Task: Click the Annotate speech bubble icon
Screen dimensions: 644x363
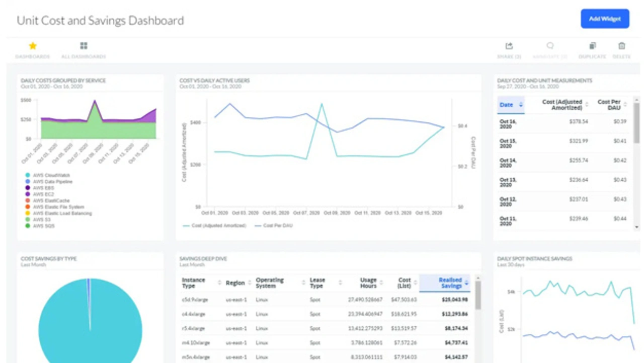Action: [x=550, y=46]
